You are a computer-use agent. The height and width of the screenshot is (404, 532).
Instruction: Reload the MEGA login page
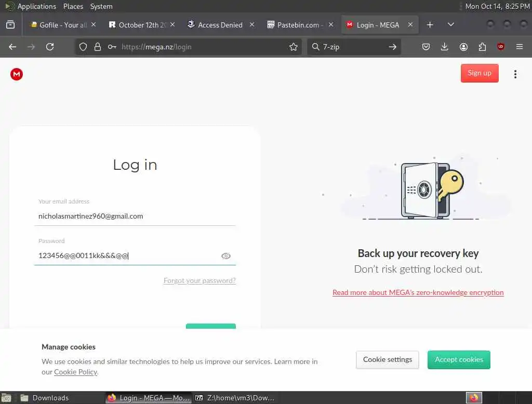pyautogui.click(x=50, y=47)
